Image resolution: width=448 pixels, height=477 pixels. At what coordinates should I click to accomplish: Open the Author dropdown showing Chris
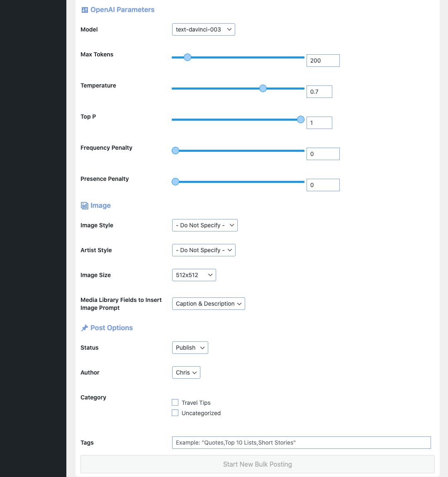pos(186,372)
